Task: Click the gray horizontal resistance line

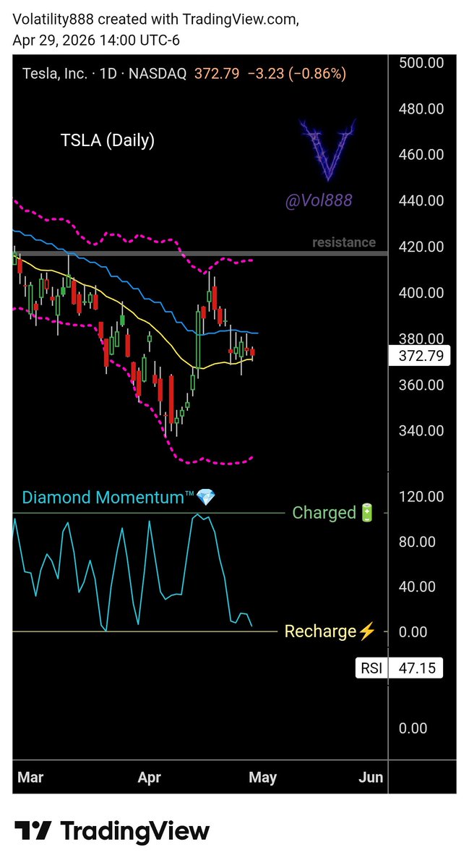Action: point(200,253)
